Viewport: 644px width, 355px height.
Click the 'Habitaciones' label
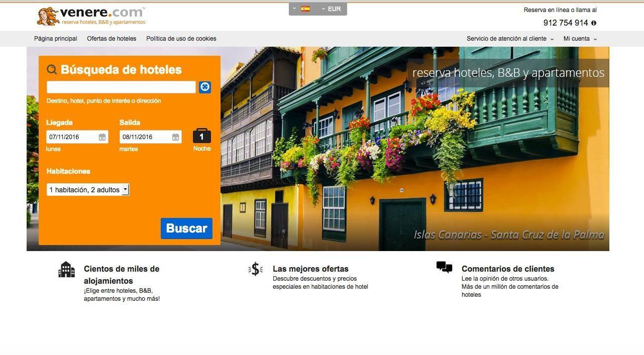(x=68, y=171)
